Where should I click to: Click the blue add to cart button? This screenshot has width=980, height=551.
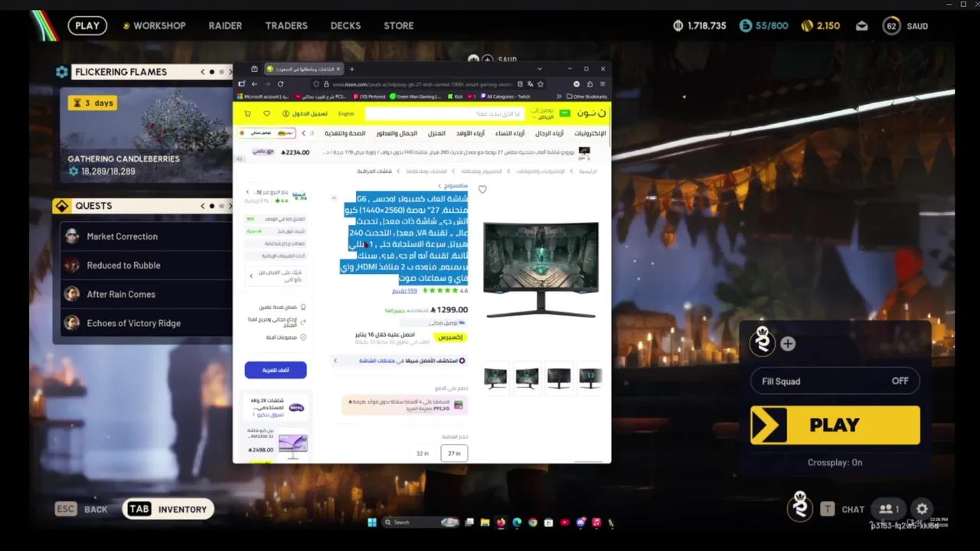(x=276, y=370)
